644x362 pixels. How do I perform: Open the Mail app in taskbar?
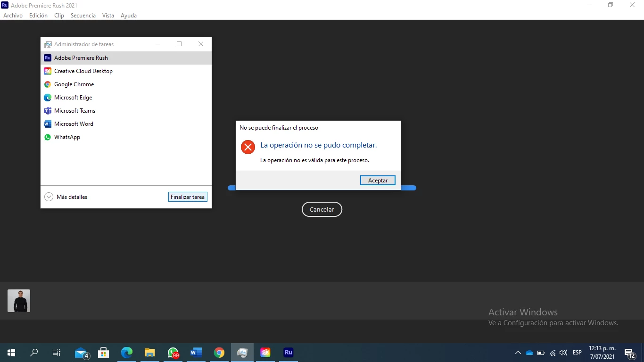(81, 353)
